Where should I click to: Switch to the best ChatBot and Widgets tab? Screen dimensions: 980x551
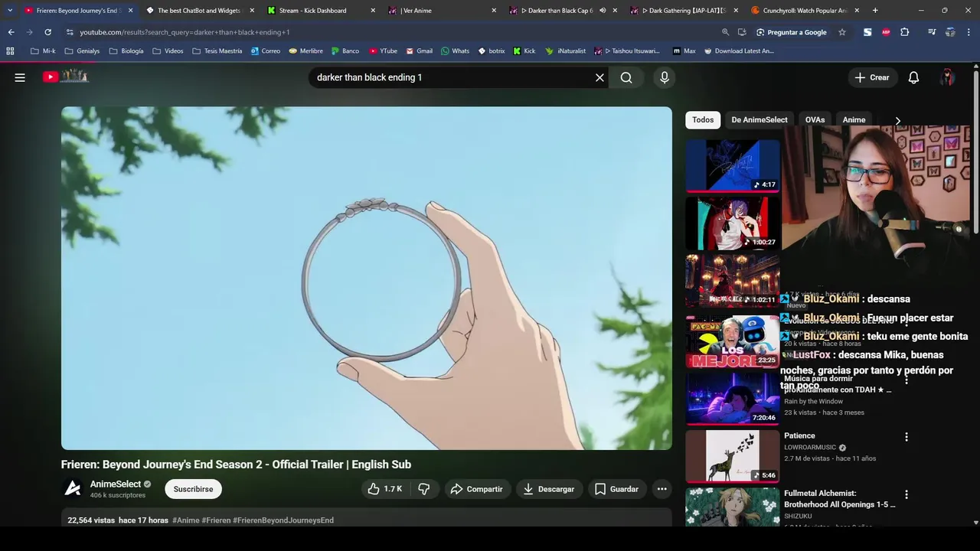201,11
